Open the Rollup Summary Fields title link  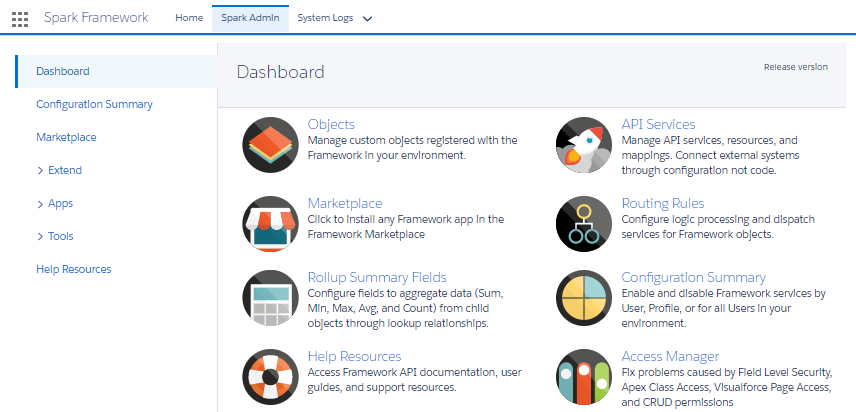pos(377,277)
